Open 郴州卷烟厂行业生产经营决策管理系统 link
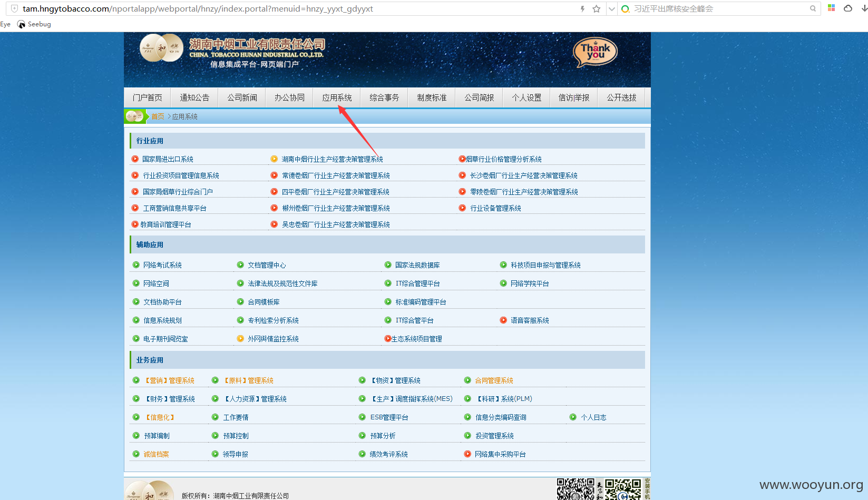Viewport: 868px width, 500px height. click(x=336, y=208)
